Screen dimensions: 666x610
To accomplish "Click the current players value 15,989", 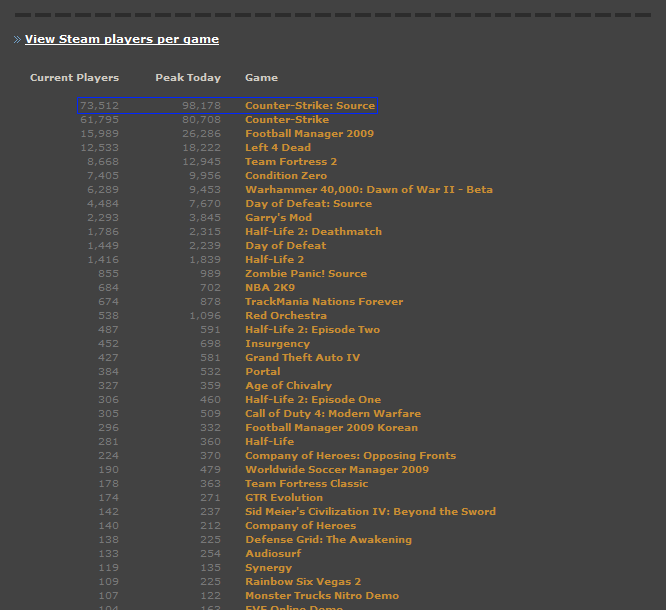I will [100, 133].
